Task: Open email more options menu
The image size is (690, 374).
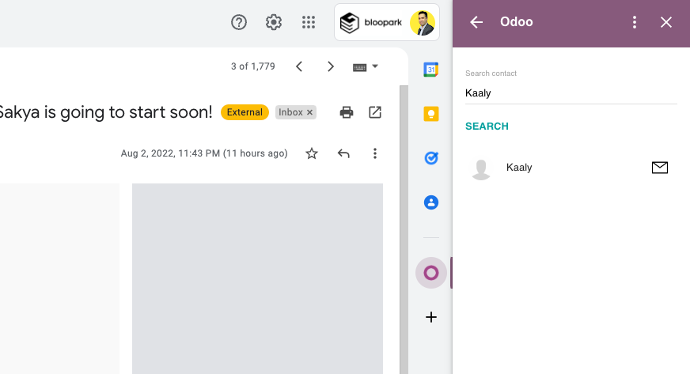Action: coord(375,154)
